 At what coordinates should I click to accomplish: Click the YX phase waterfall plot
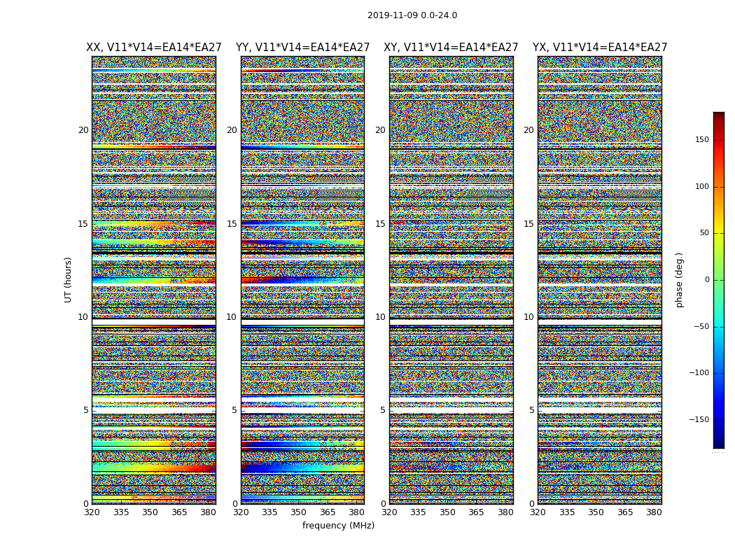click(600, 280)
